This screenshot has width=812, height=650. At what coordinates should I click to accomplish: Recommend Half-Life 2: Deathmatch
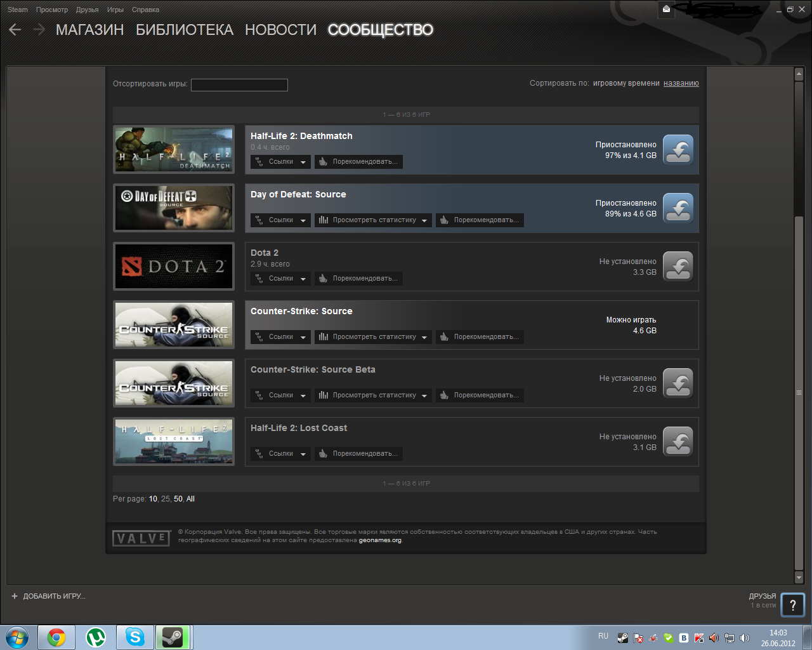(x=358, y=162)
